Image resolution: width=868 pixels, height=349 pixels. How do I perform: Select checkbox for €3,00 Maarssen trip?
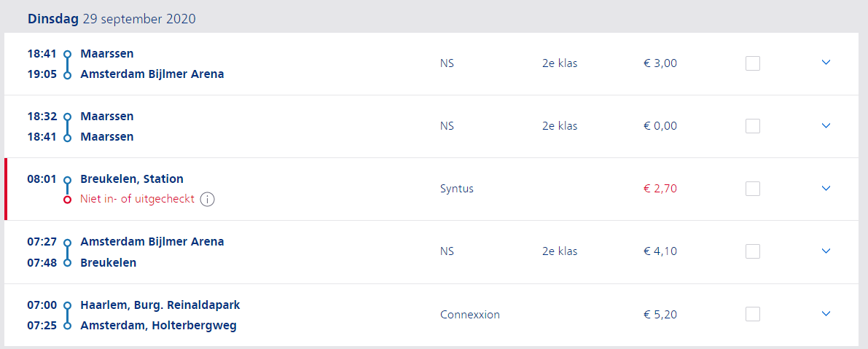pyautogui.click(x=753, y=63)
